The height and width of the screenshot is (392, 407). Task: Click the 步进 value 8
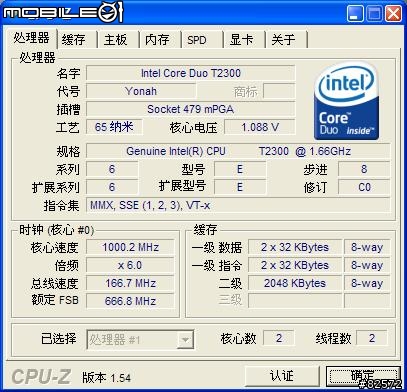(x=364, y=169)
